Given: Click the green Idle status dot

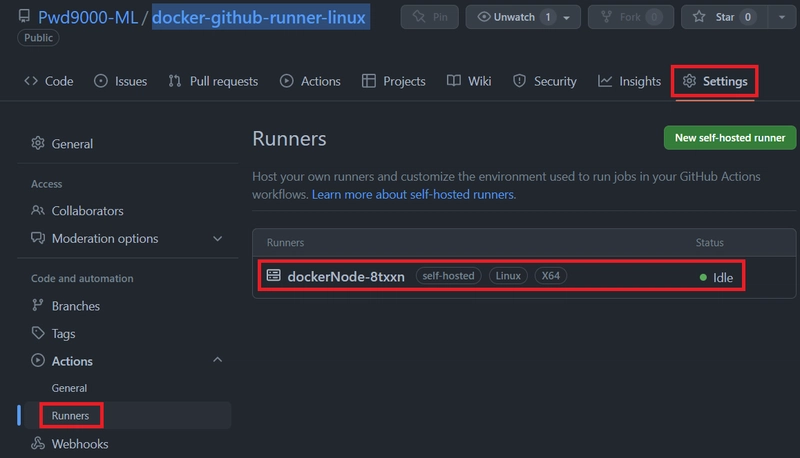Looking at the screenshot, I should point(703,278).
